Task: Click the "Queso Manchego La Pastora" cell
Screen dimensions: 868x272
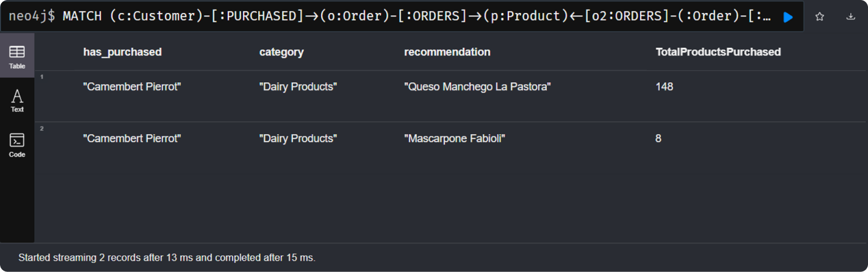Action: (477, 87)
